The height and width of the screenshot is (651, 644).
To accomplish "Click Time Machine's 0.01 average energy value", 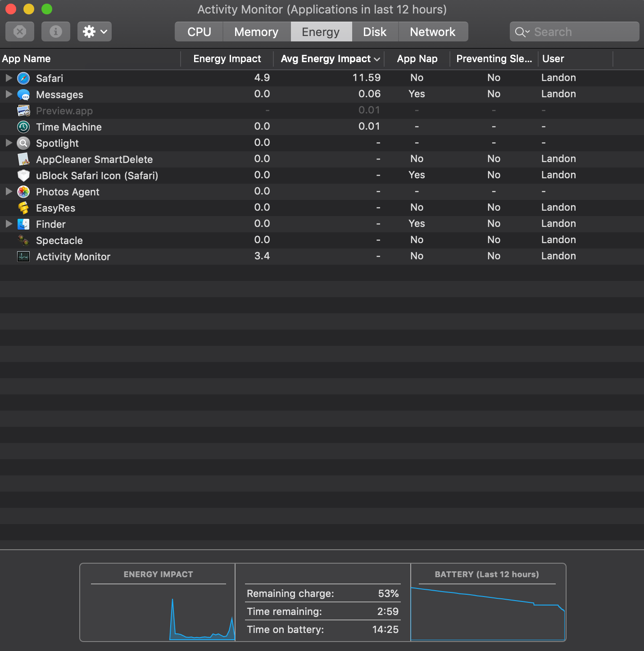I will click(369, 126).
